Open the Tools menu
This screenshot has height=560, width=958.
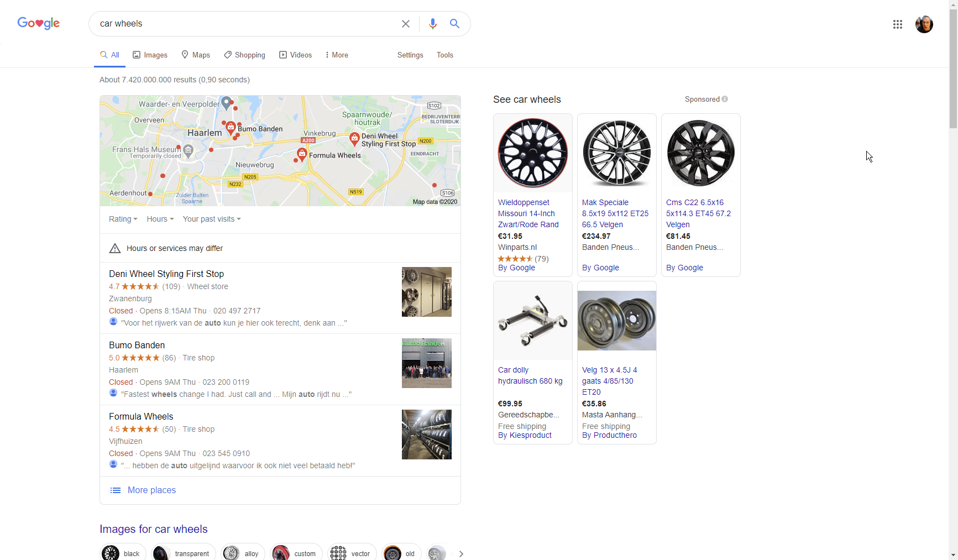click(445, 55)
